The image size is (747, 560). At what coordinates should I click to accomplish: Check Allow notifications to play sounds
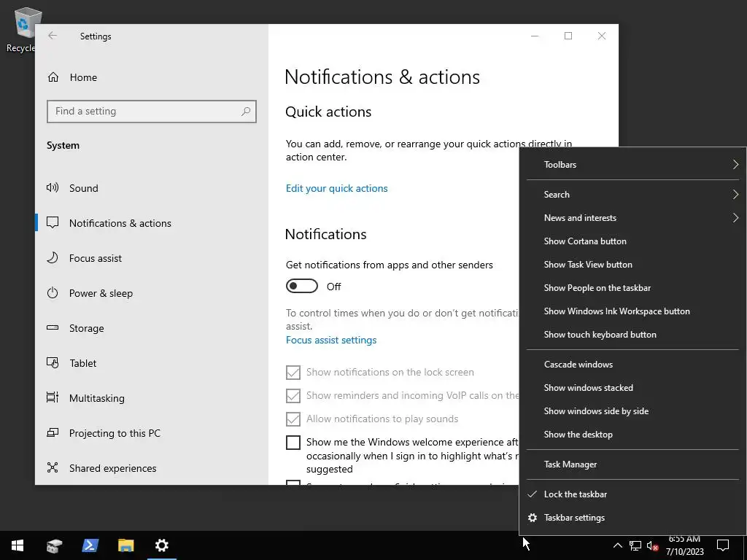coord(293,419)
